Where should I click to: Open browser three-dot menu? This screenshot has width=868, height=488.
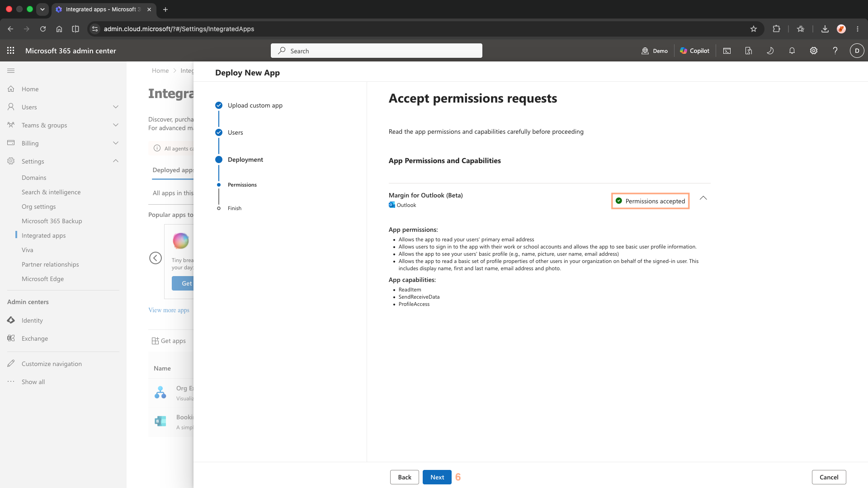(x=858, y=29)
